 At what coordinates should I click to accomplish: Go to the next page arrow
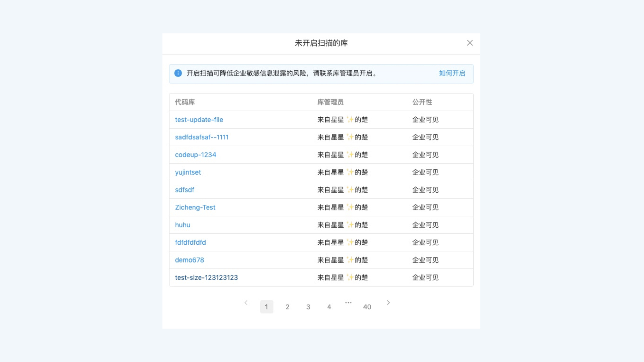pos(388,303)
